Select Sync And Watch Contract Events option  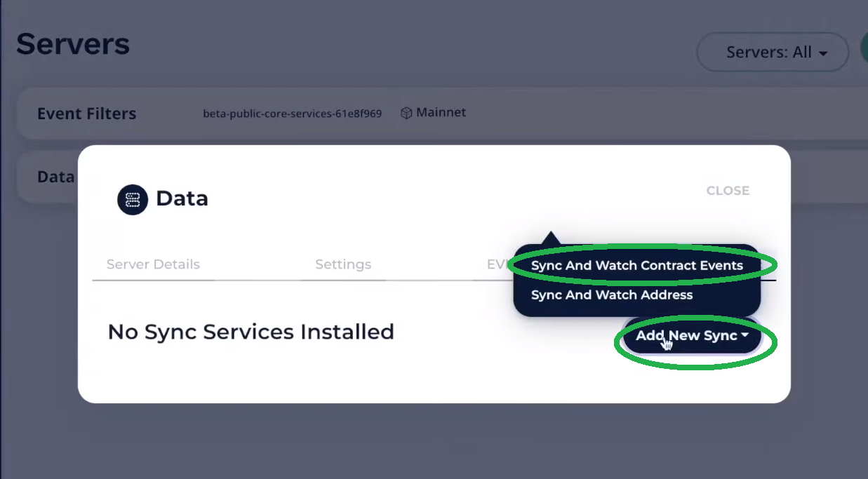tap(636, 266)
